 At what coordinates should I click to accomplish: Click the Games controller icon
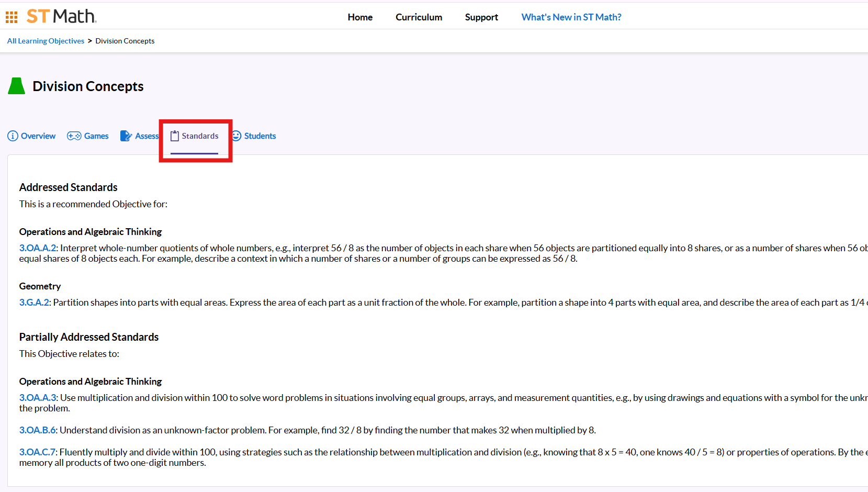point(74,136)
